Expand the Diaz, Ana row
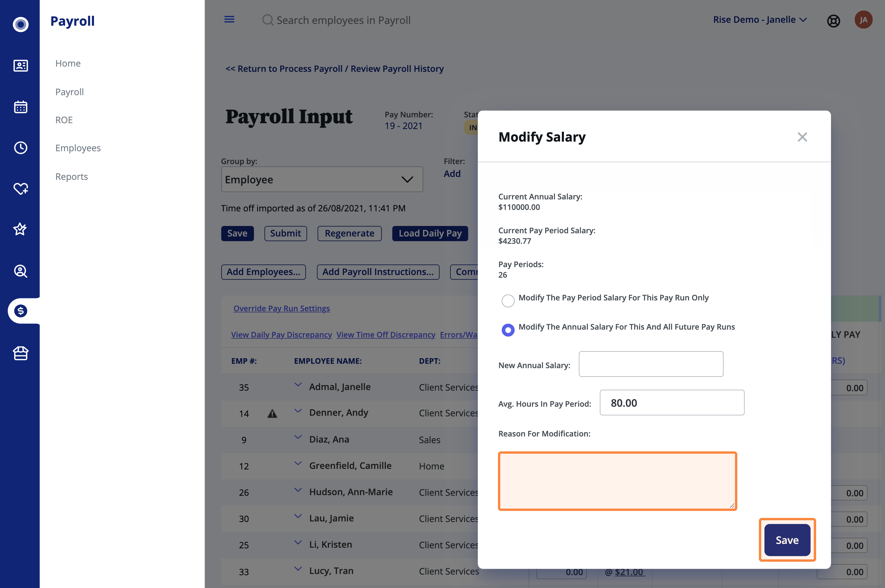Viewport: 885px width, 588px height. [298, 437]
